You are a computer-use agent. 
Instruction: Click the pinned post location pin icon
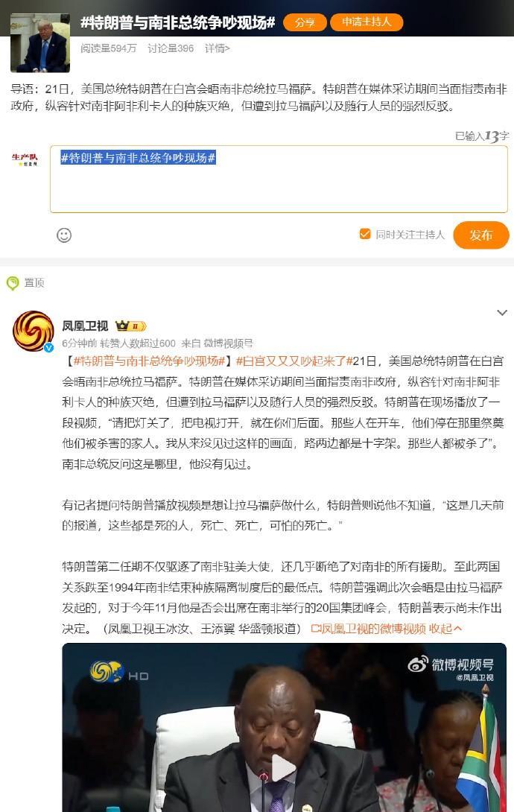[13, 283]
